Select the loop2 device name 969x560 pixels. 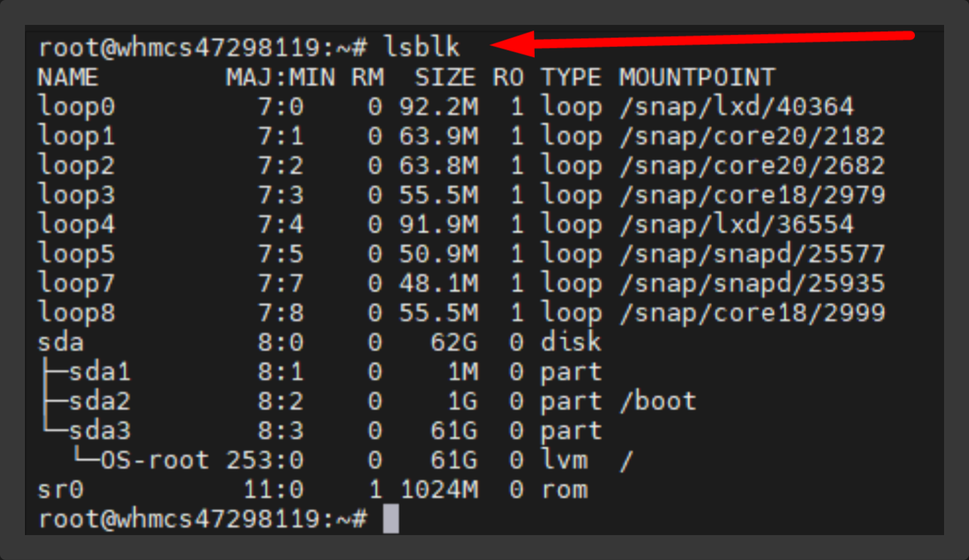[x=76, y=165]
